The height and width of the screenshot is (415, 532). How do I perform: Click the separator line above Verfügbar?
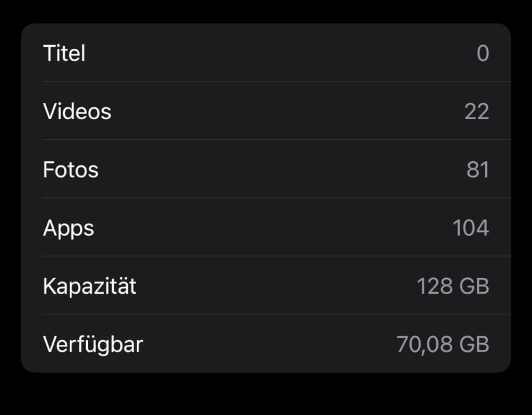[277, 314]
